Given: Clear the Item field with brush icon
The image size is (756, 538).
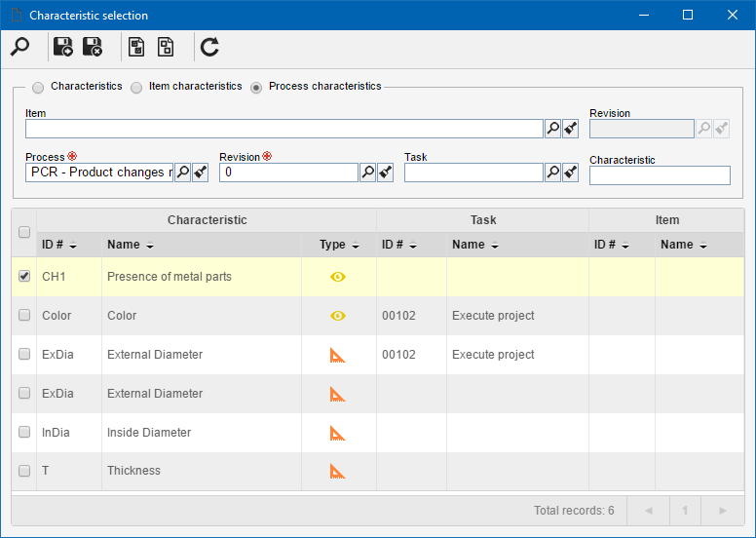Looking at the screenshot, I should [x=571, y=129].
